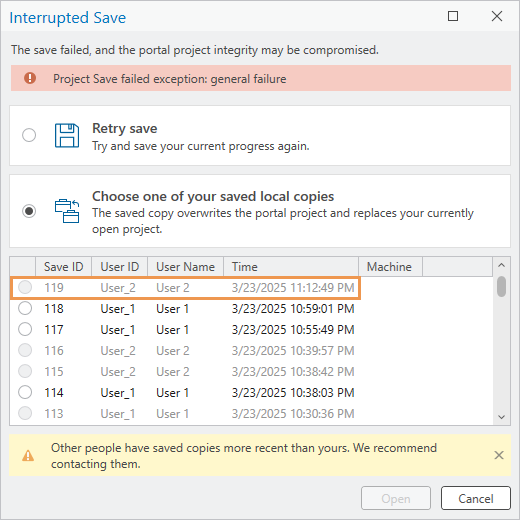
Task: Select the saved local copies radio option
Action: click(29, 211)
